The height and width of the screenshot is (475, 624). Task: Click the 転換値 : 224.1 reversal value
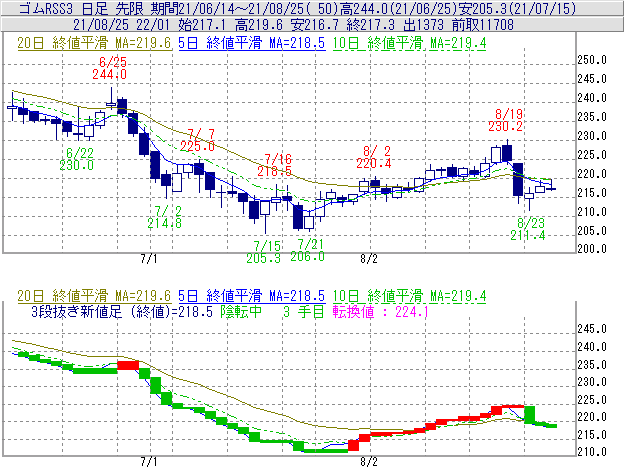click(380, 311)
